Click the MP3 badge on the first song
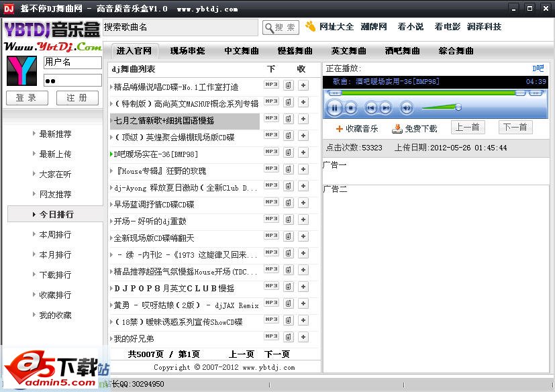Image resolution: width=555 pixels, height=392 pixels. point(270,85)
